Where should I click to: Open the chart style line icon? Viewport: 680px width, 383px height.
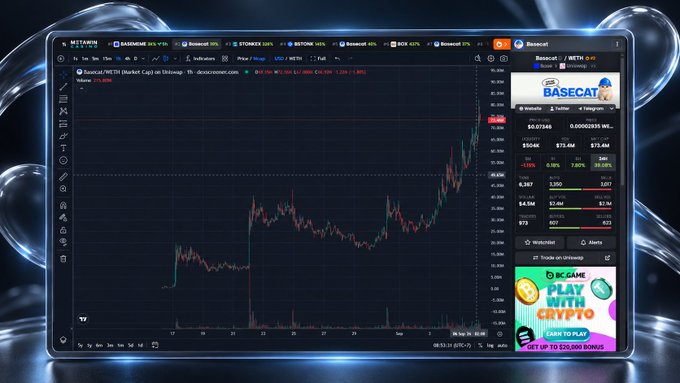coord(156,59)
